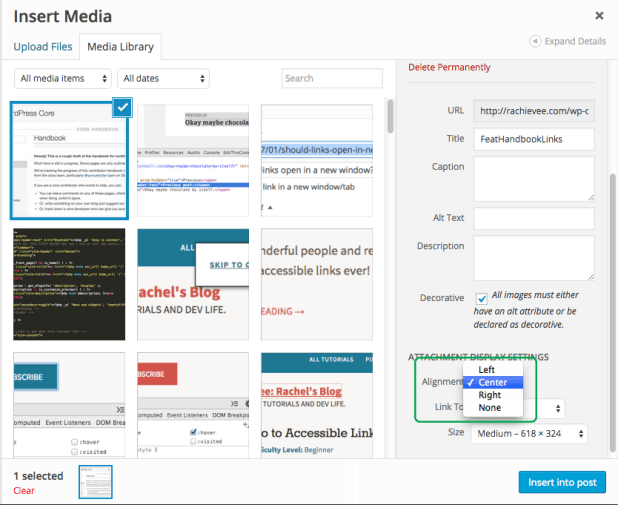618x505 pixels.
Task: Click the Insert into post button
Action: 561,482
